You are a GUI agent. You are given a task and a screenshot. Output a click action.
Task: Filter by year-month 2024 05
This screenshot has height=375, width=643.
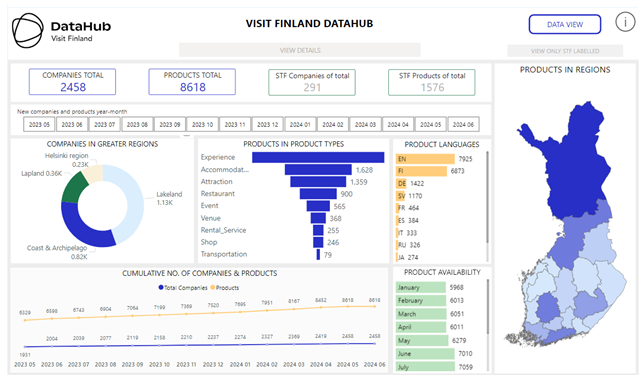click(430, 124)
